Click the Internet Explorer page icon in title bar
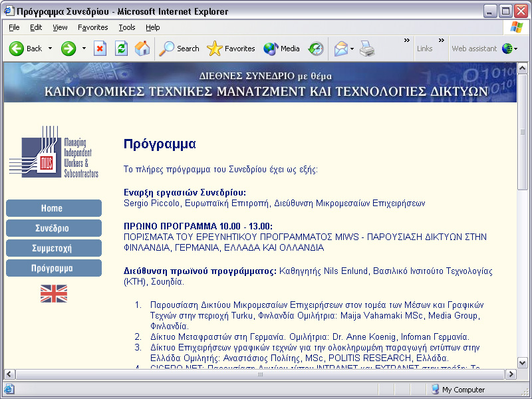The width and height of the screenshot is (532, 399). 9,11
